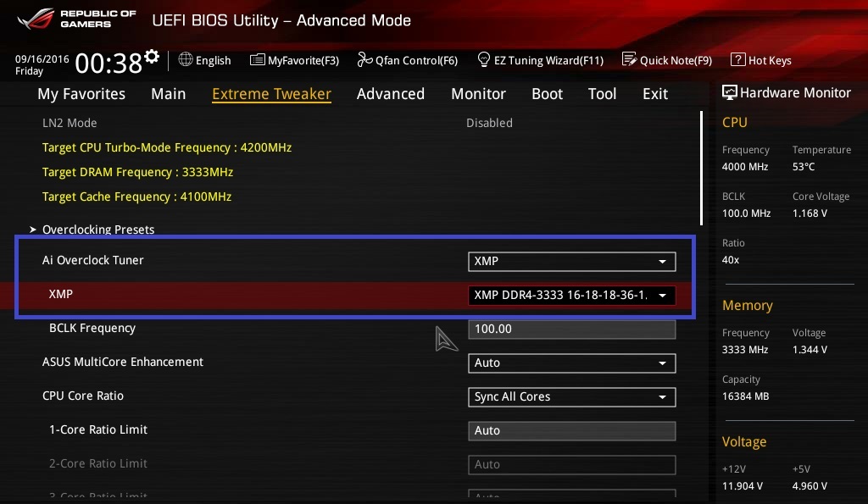Click the Memory voltage 1.344 V value
The width and height of the screenshot is (868, 504).
810,350
